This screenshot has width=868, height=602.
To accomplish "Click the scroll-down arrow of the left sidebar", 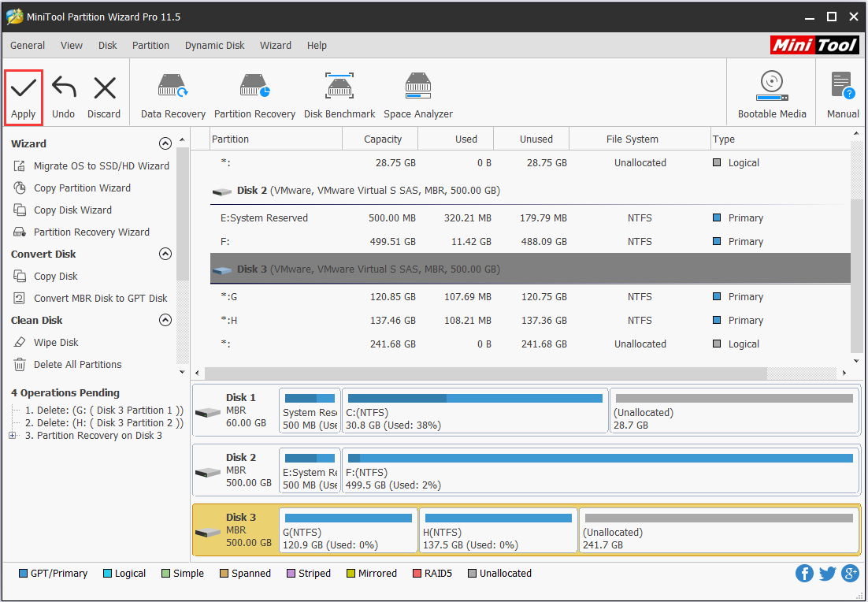I will (x=183, y=372).
